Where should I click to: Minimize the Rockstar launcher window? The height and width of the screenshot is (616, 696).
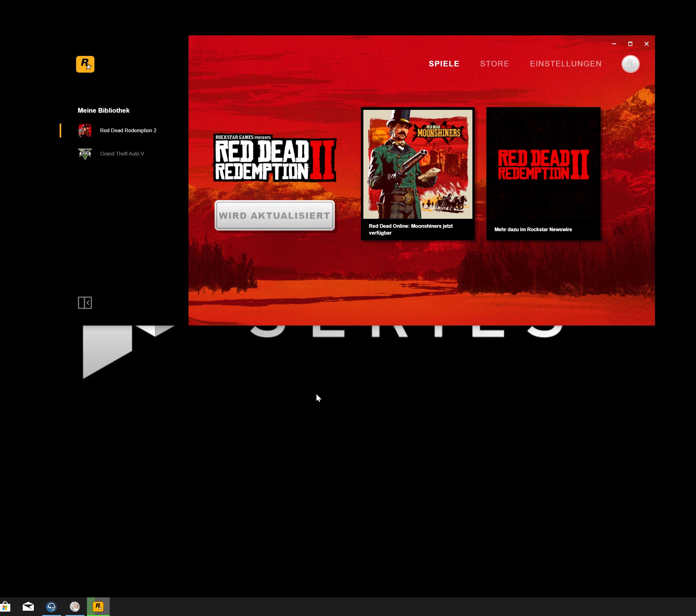click(614, 44)
